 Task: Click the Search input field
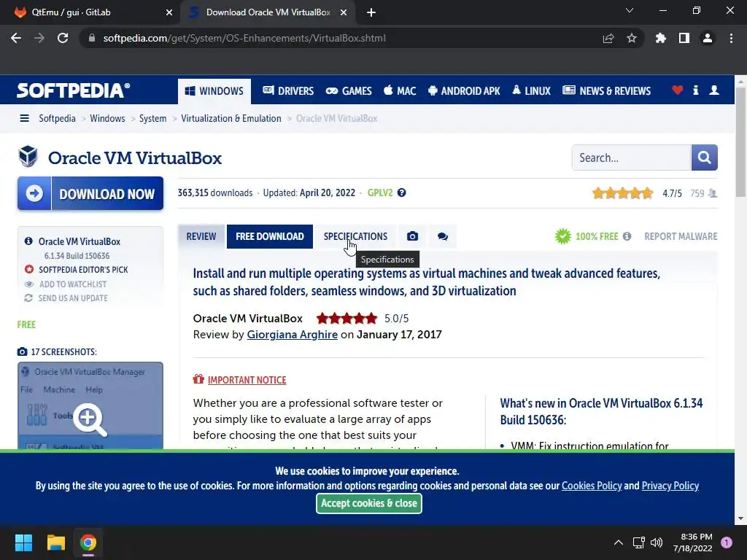(x=631, y=157)
